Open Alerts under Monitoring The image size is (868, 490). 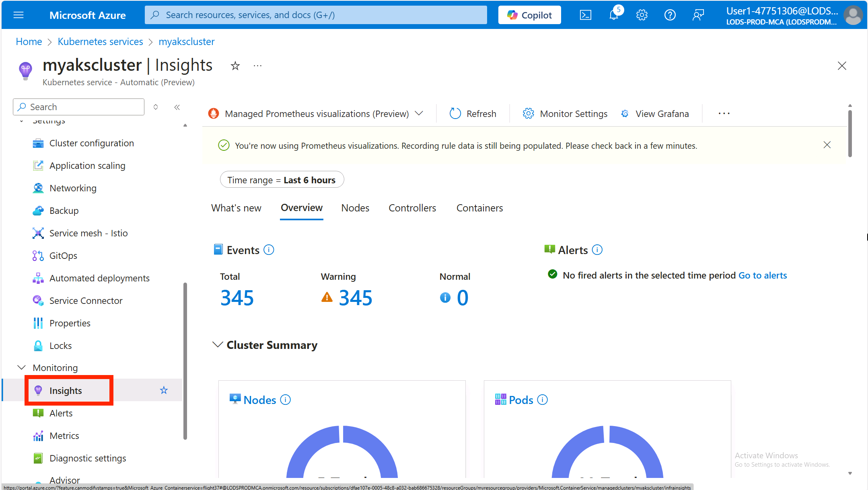(x=61, y=413)
